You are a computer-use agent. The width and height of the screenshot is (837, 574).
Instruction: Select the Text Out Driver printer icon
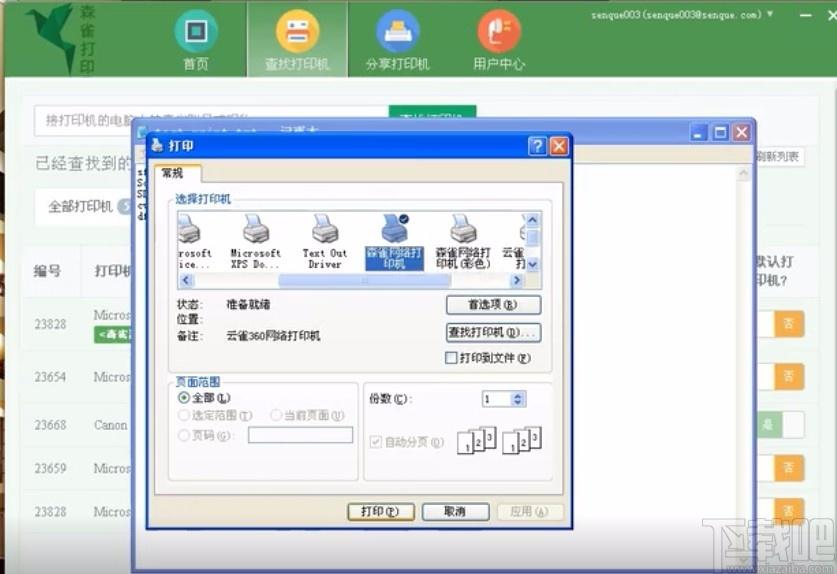[325, 241]
